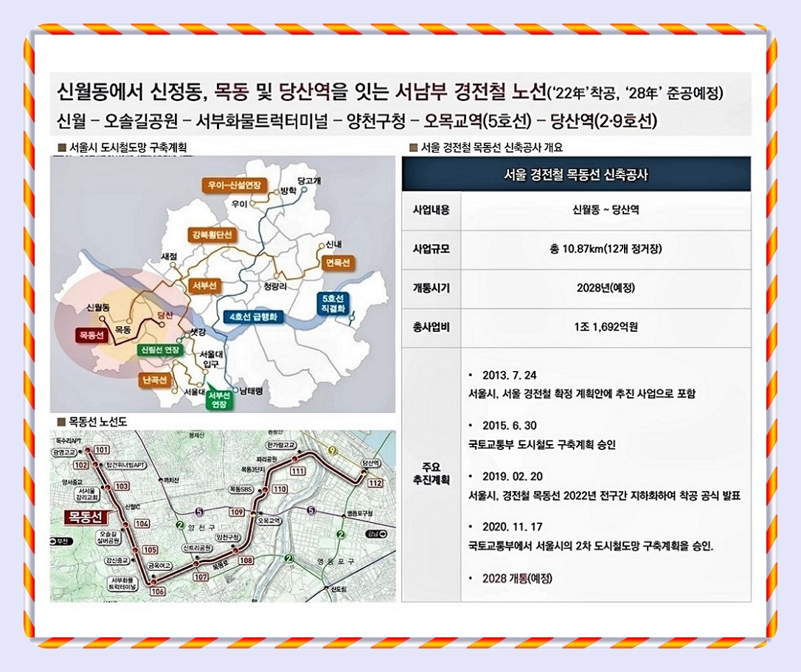Select station marker 107 on route map

click(x=201, y=577)
